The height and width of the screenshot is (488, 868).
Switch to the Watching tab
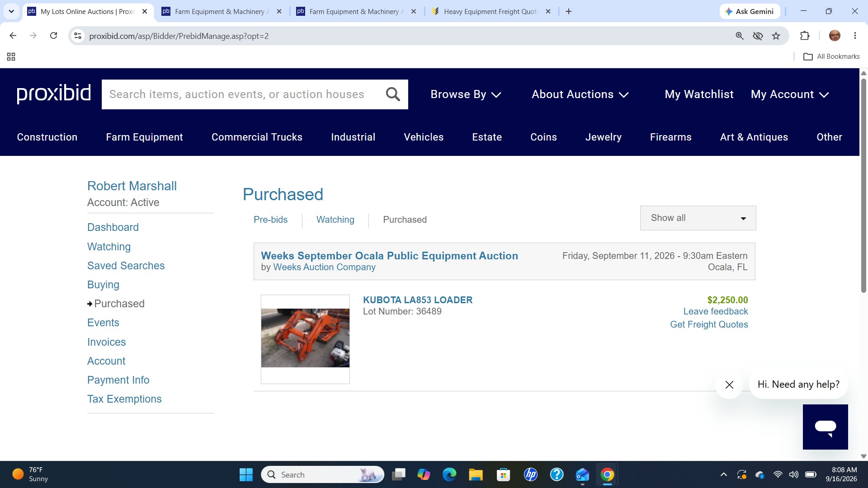[335, 220]
